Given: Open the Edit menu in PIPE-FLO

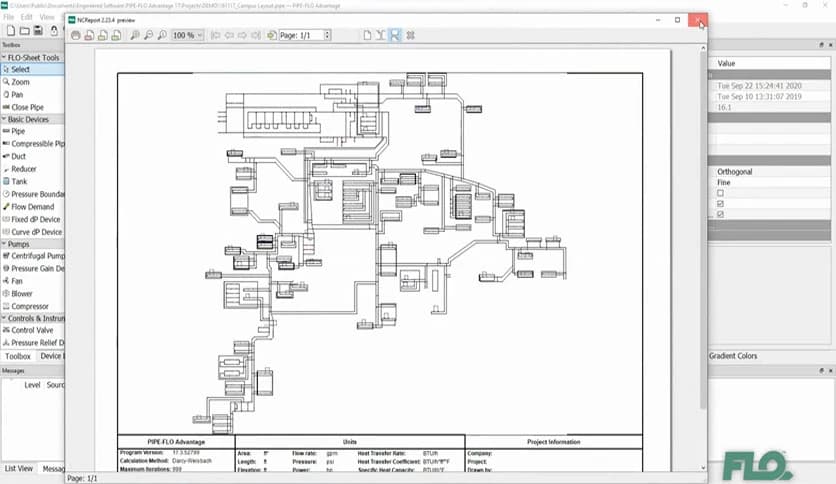Looking at the screenshot, I should (x=26, y=17).
